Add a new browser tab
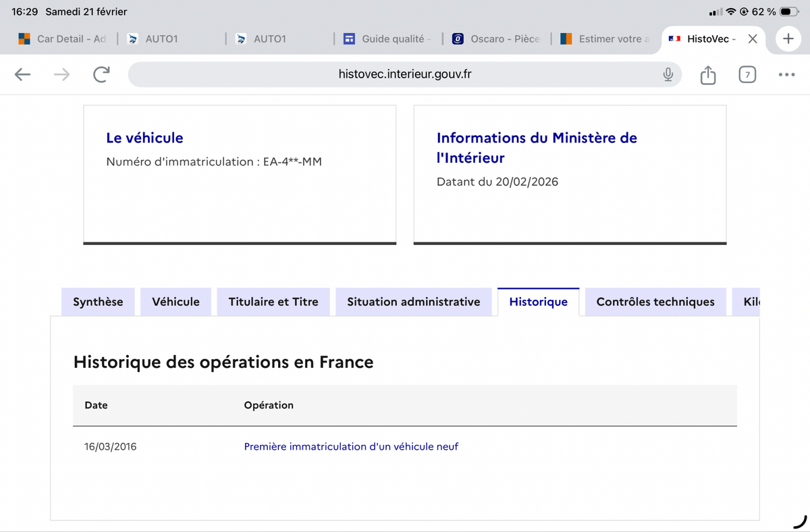This screenshot has height=532, width=810. 788,39
